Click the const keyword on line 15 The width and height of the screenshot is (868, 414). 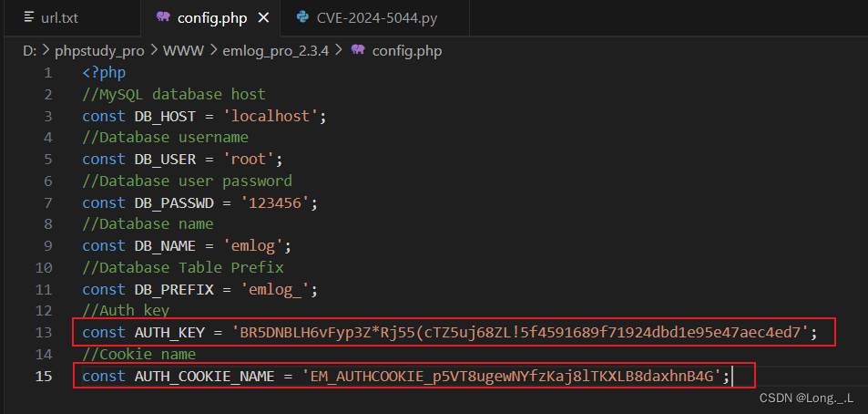point(104,376)
